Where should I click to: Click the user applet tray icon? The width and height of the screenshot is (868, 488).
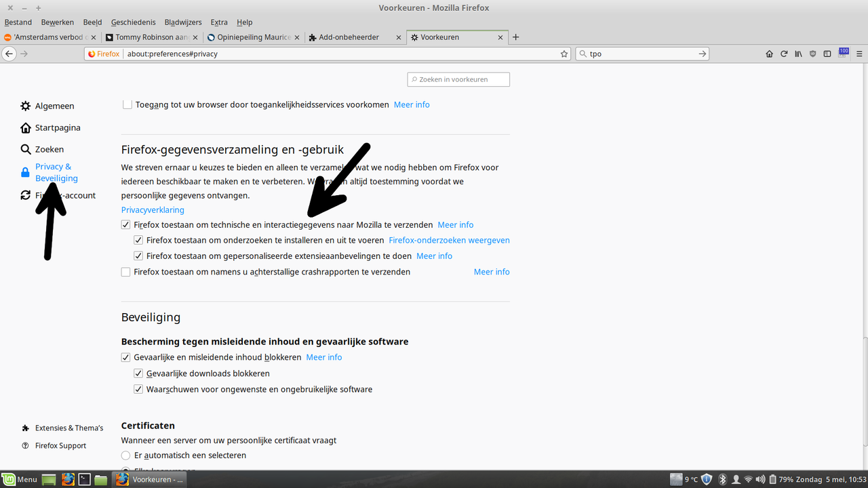(736, 479)
